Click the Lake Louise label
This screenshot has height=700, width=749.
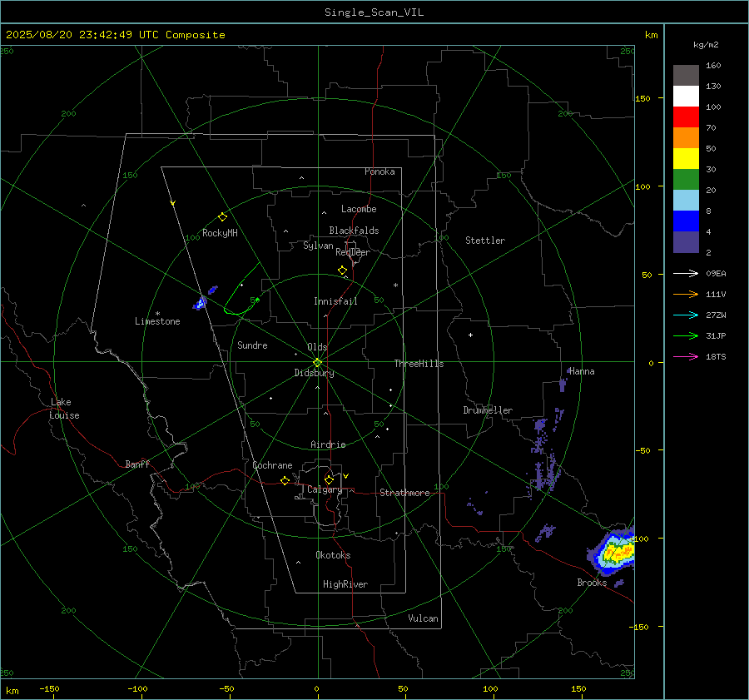tap(64, 409)
